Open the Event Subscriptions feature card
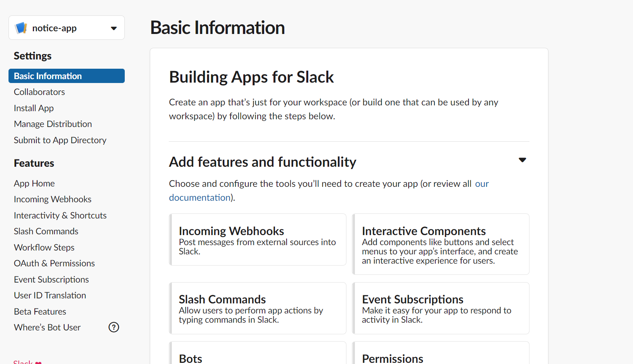 [441, 308]
